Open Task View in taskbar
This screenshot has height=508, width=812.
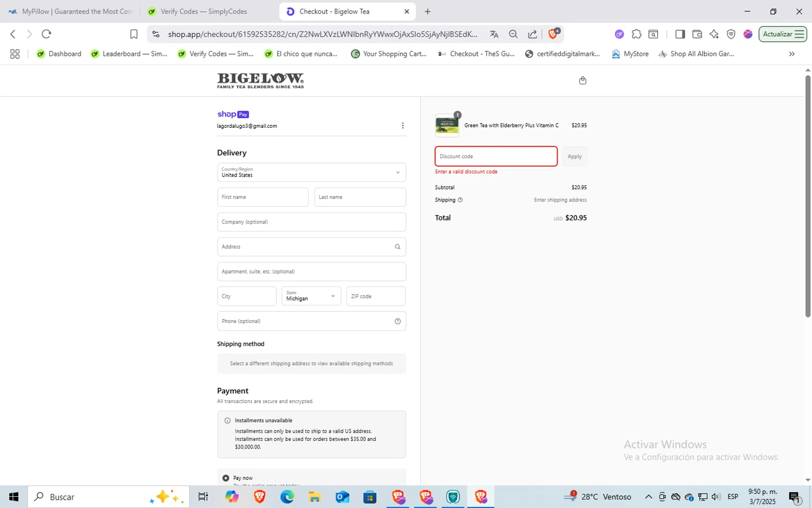coord(203,497)
